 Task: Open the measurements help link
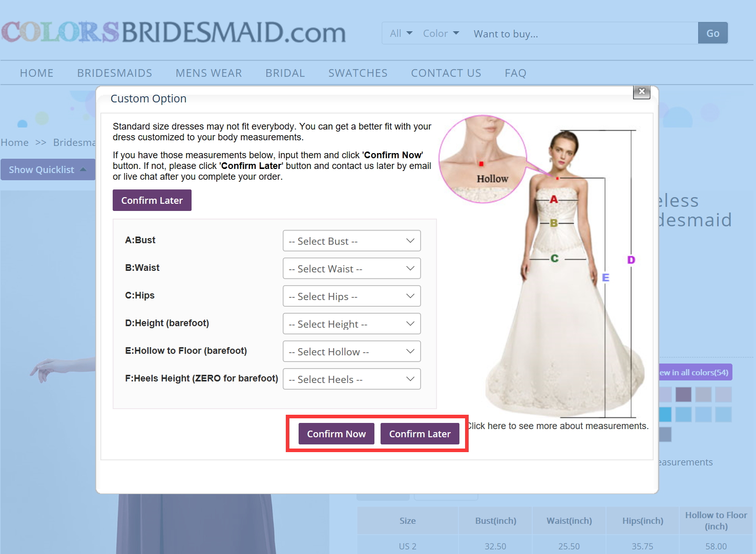coord(558,426)
